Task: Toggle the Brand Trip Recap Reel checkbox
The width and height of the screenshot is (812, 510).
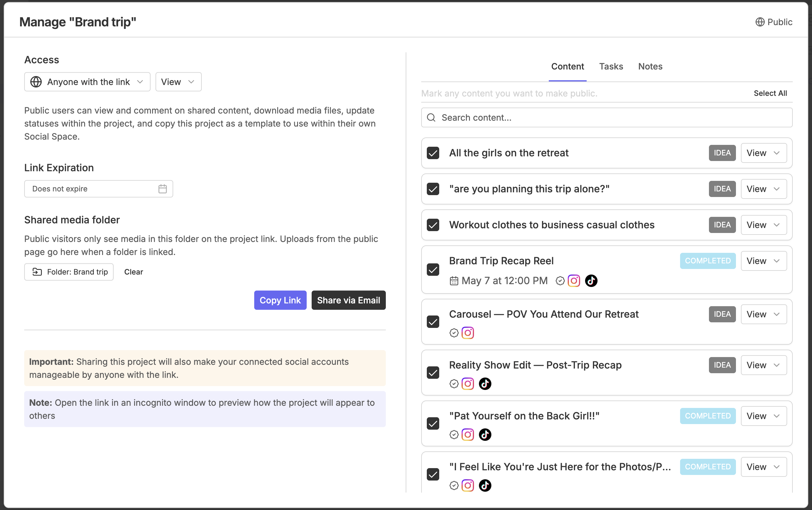Action: pyautogui.click(x=433, y=270)
